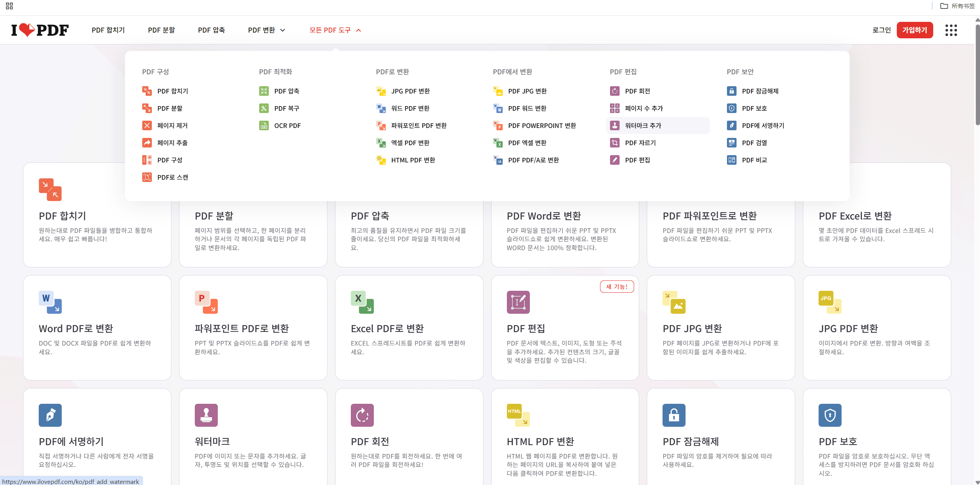Click the PDF 복구 icon

coord(264,108)
